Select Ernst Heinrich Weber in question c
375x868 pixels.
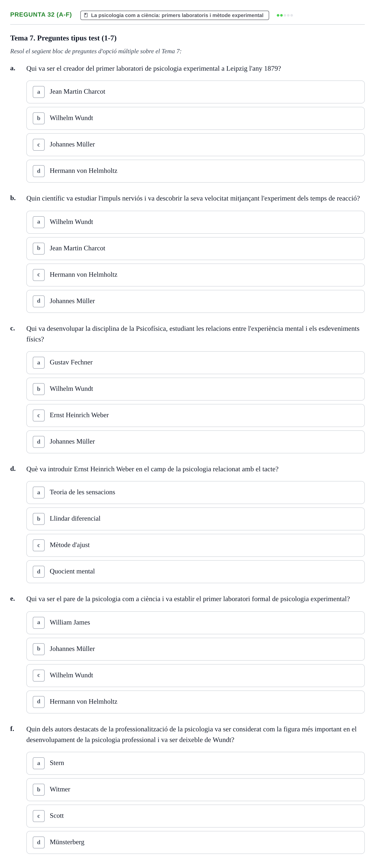pos(195,415)
